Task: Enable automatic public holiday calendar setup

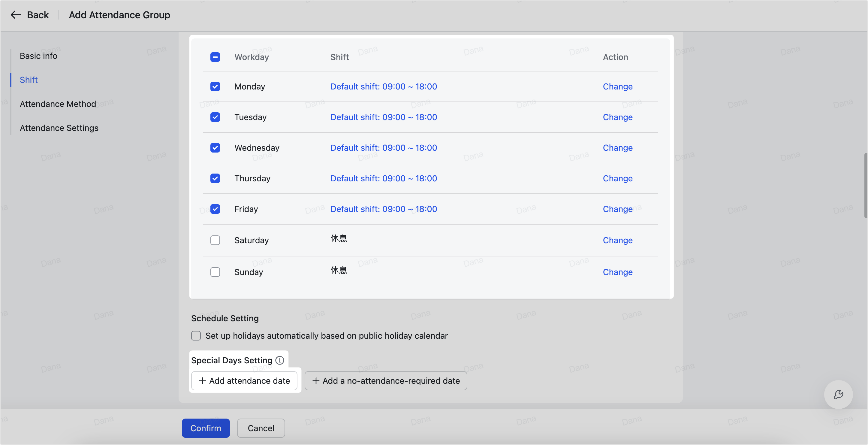Action: tap(196, 336)
